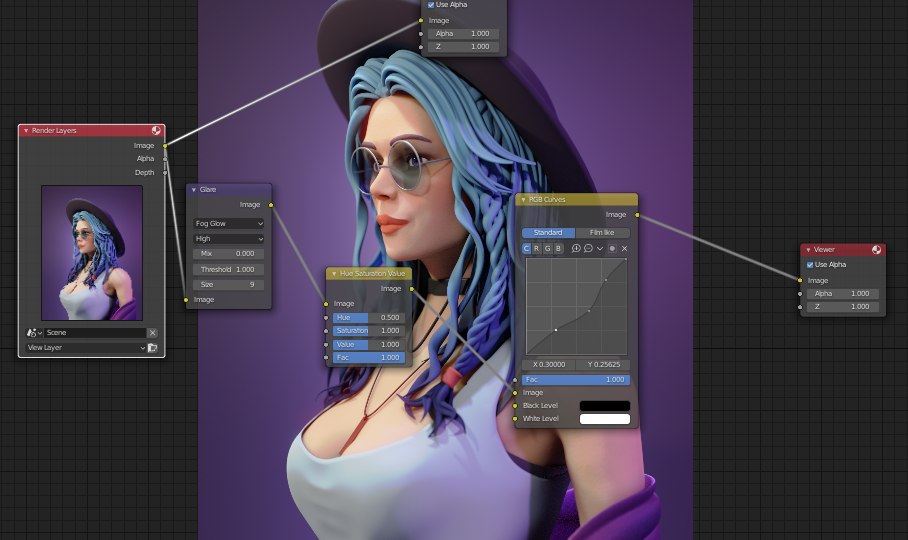908x540 pixels.
Task: Click the Size field in Glare node
Action: [x=228, y=285]
